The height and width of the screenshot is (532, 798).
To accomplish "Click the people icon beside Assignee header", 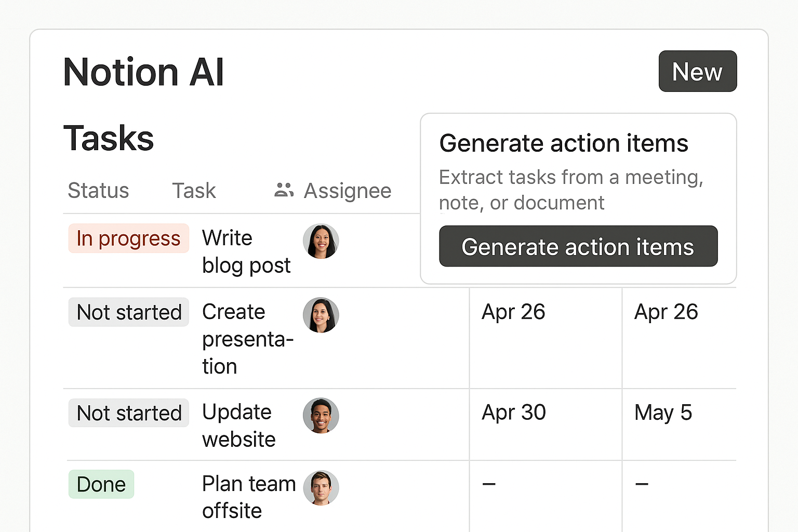I will pos(283,190).
